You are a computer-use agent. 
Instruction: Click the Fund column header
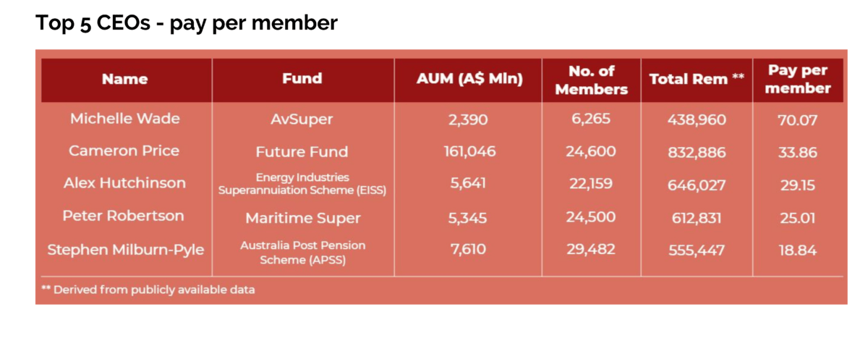tap(302, 79)
